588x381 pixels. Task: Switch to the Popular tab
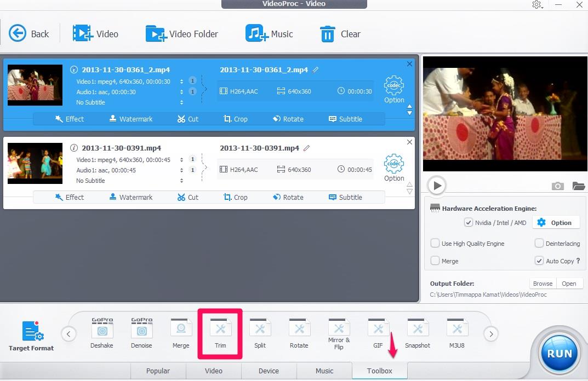click(158, 371)
